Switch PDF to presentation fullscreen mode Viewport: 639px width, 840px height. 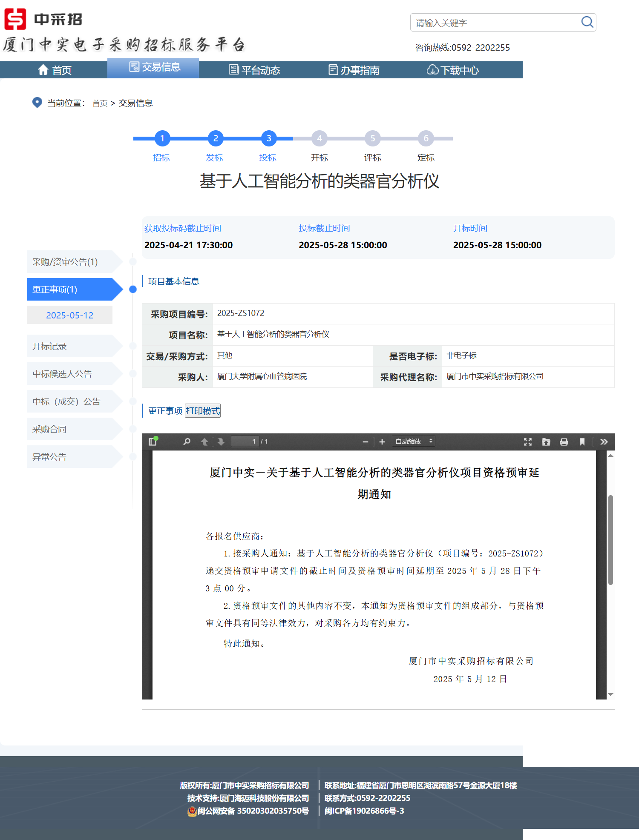coord(527,442)
